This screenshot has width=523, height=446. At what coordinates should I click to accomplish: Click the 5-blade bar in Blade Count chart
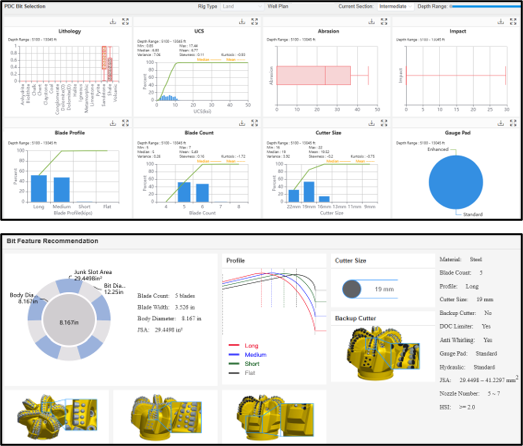pos(184,192)
